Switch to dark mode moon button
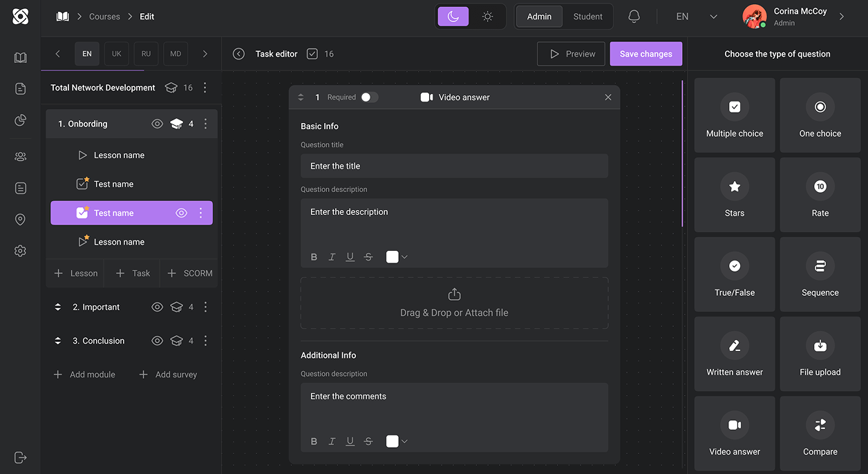This screenshot has width=868, height=474. pos(453,17)
